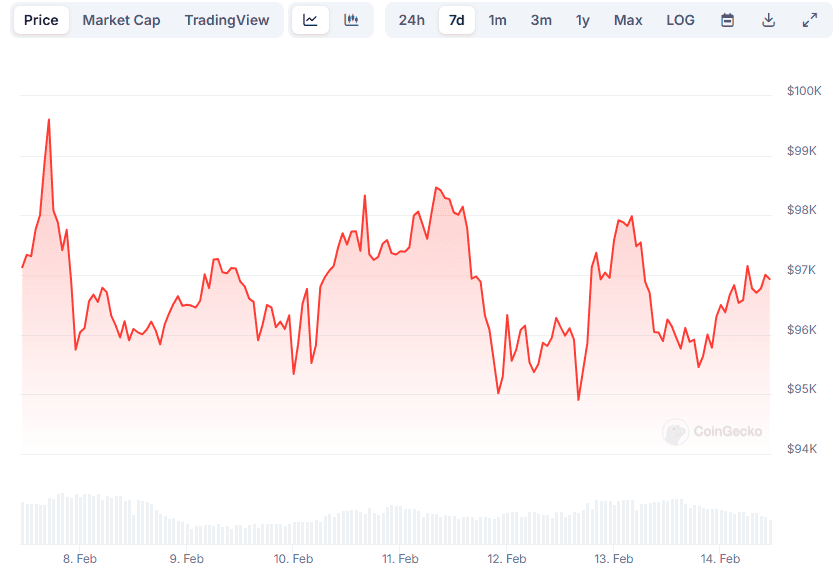The width and height of the screenshot is (833, 579).
Task: Click the 12. Feb date label
Action: point(507,559)
